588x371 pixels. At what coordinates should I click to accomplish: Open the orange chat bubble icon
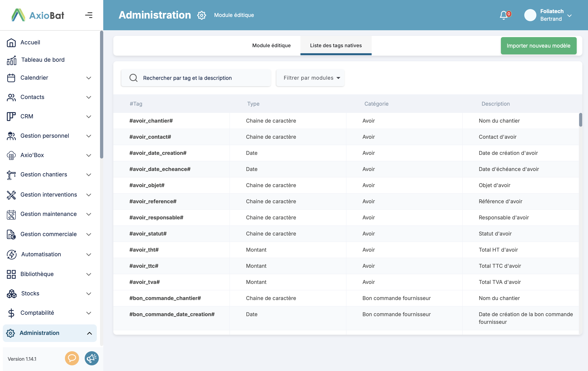pyautogui.click(x=72, y=358)
